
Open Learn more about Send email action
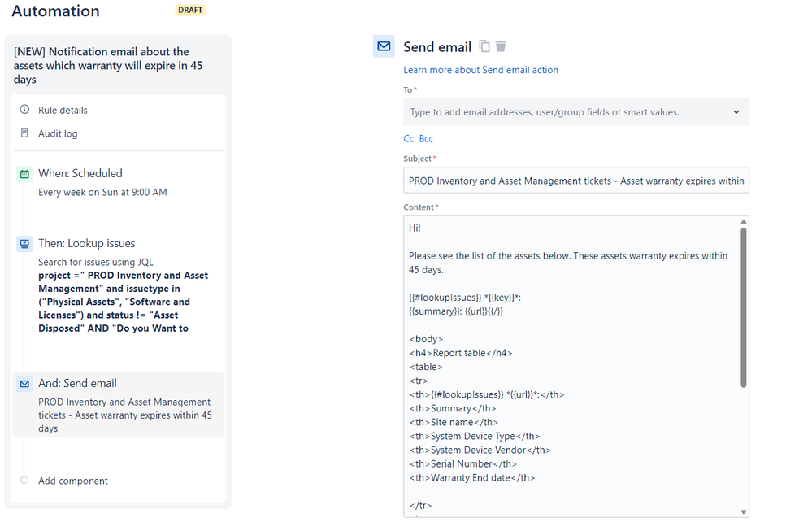pos(481,70)
